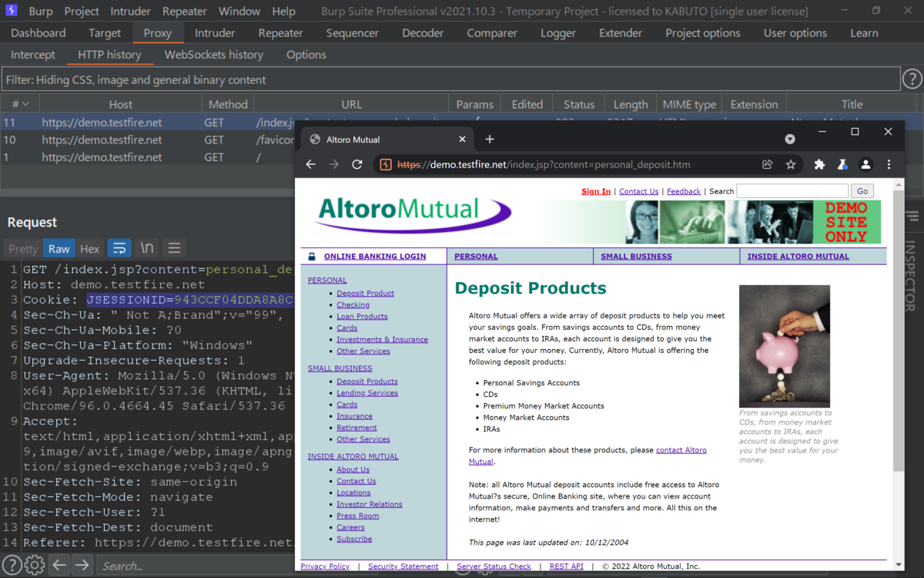Go to the previous search match arrow in Burp
Image resolution: width=924 pixels, height=578 pixels.
pos(60,566)
